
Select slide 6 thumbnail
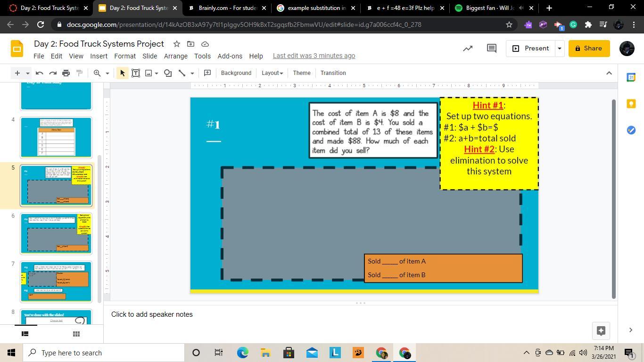coord(56,234)
